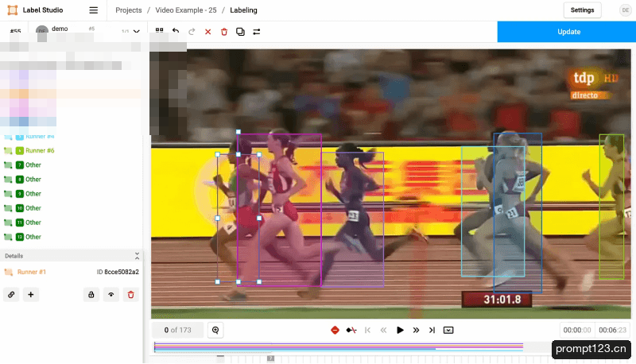Image resolution: width=636 pixels, height=364 pixels.
Task: Click the timeline track bars
Action: [339, 347]
